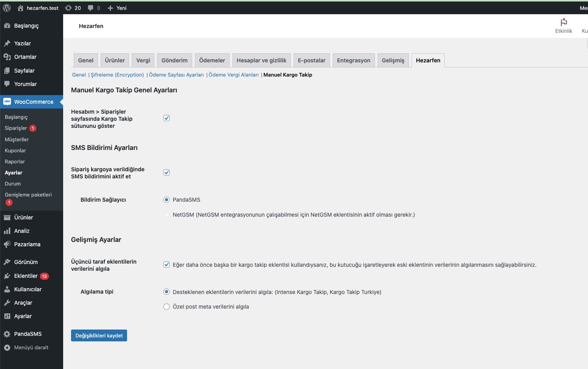This screenshot has height=369, width=588.
Task: Click the Genel subsection link
Action: 79,75
